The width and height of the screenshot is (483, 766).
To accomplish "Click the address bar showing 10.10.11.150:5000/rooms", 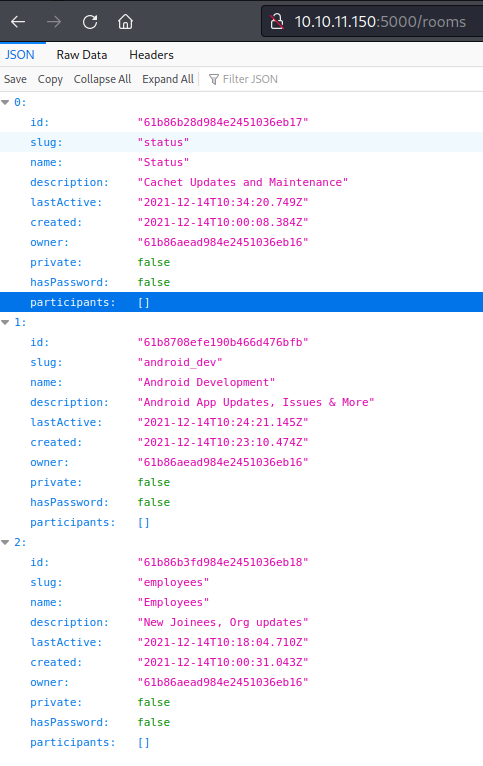I will [374, 22].
